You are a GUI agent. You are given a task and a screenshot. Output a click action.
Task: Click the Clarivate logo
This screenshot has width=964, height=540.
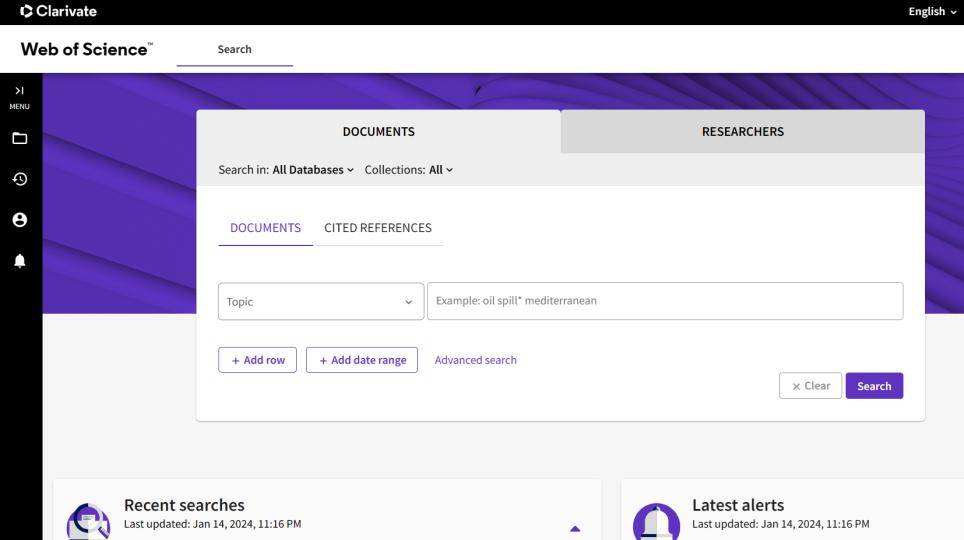(58, 11)
